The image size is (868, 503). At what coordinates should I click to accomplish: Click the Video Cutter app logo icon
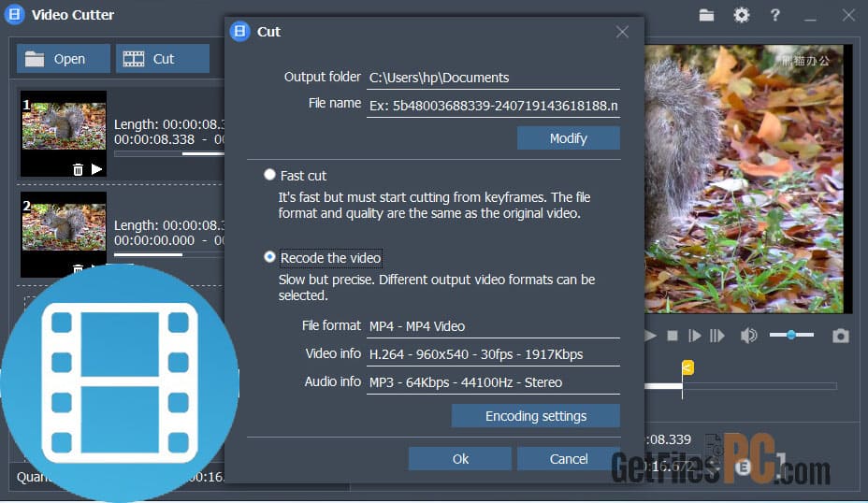14,14
